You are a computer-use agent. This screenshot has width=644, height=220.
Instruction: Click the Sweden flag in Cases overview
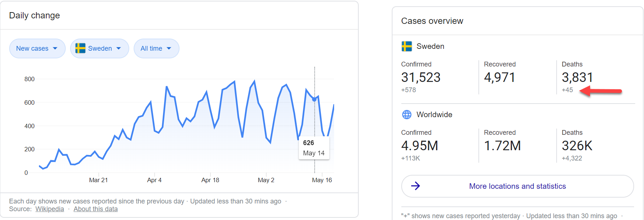(406, 46)
